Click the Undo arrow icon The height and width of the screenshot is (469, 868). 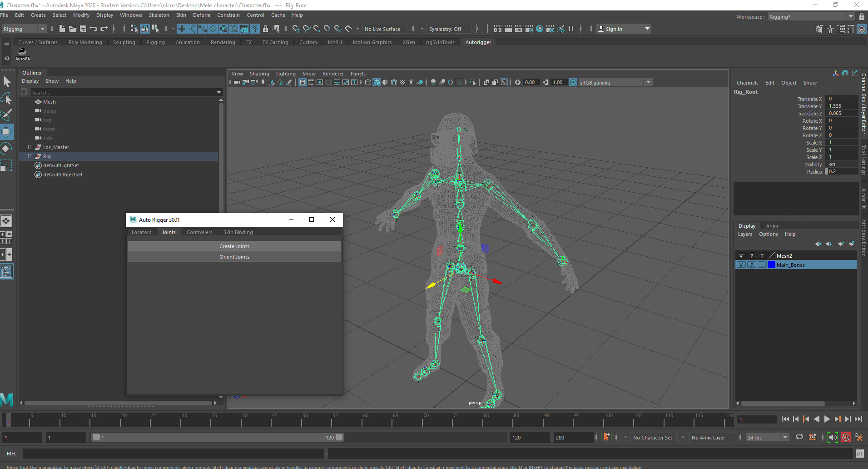coord(94,29)
